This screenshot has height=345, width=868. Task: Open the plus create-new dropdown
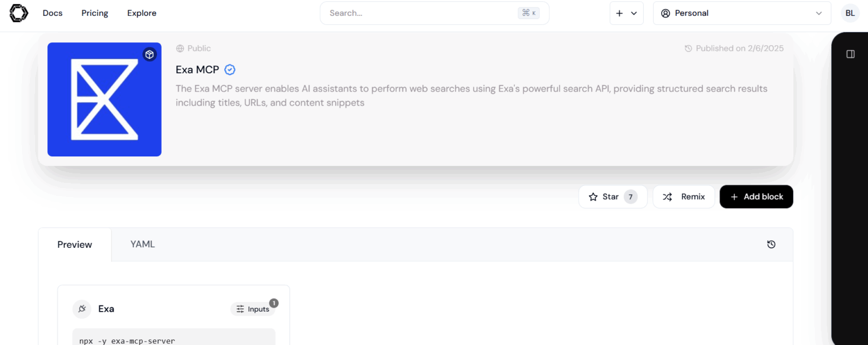pyautogui.click(x=626, y=13)
